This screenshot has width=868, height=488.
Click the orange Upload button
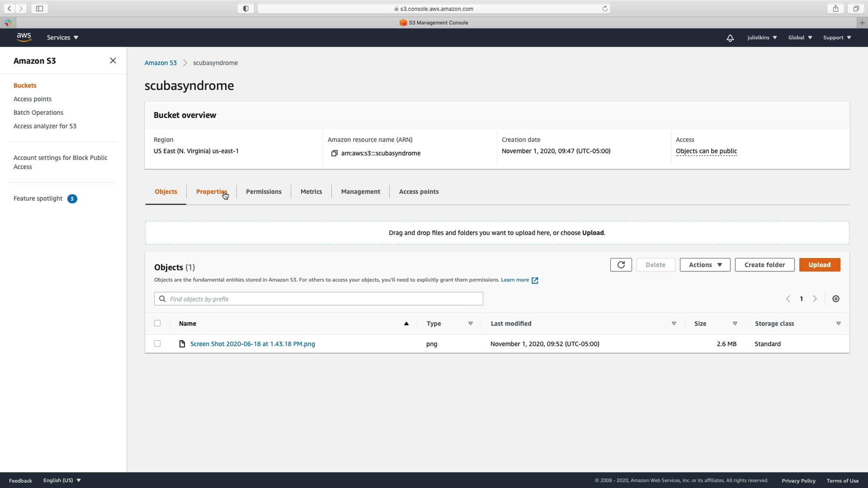pos(819,265)
